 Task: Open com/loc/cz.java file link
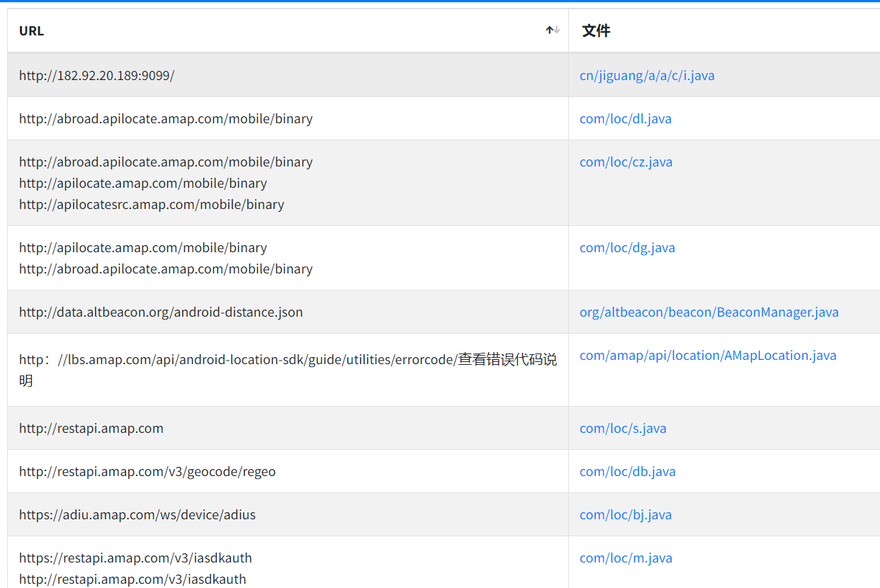[626, 162]
